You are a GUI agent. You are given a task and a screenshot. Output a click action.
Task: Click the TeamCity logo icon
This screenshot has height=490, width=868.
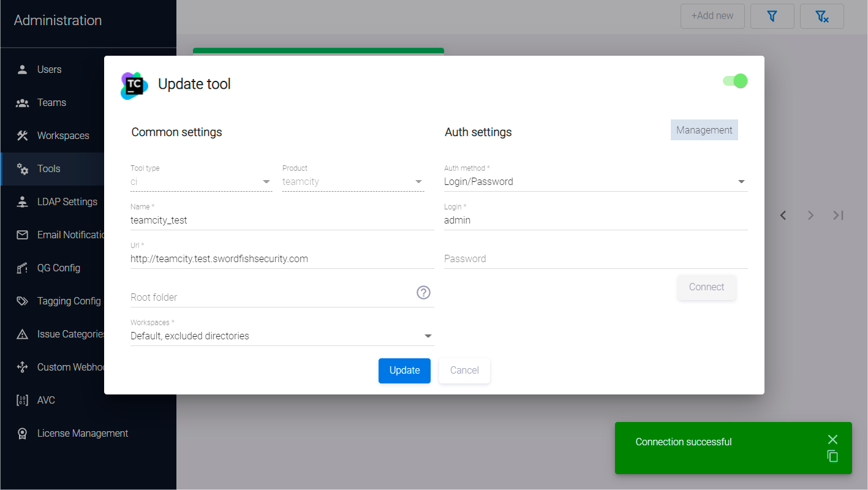point(134,85)
